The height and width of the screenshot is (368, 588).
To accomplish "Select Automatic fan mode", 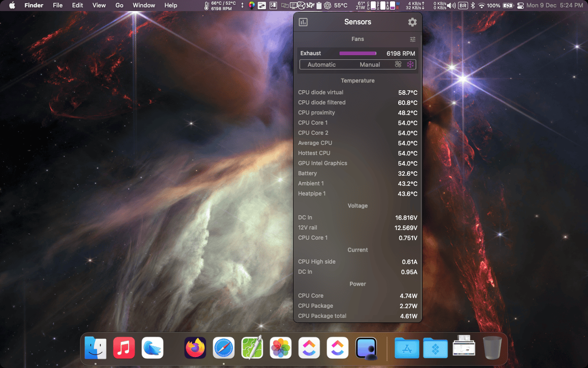I will click(x=322, y=64).
